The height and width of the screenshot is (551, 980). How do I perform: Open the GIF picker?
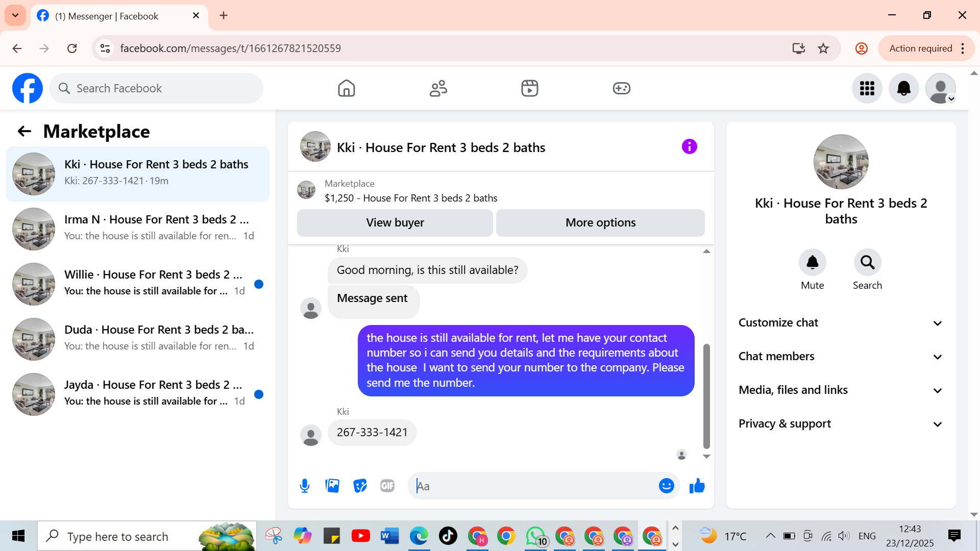tap(387, 486)
